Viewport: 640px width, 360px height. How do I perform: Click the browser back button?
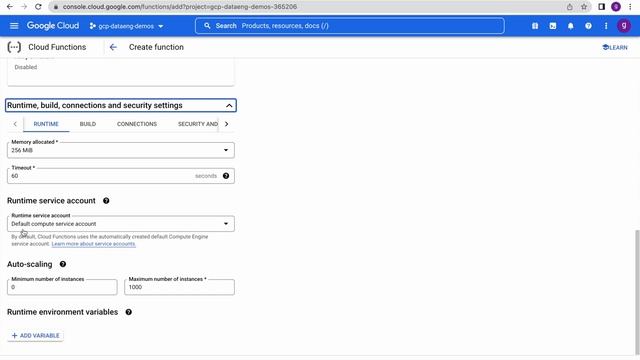pyautogui.click(x=10, y=7)
